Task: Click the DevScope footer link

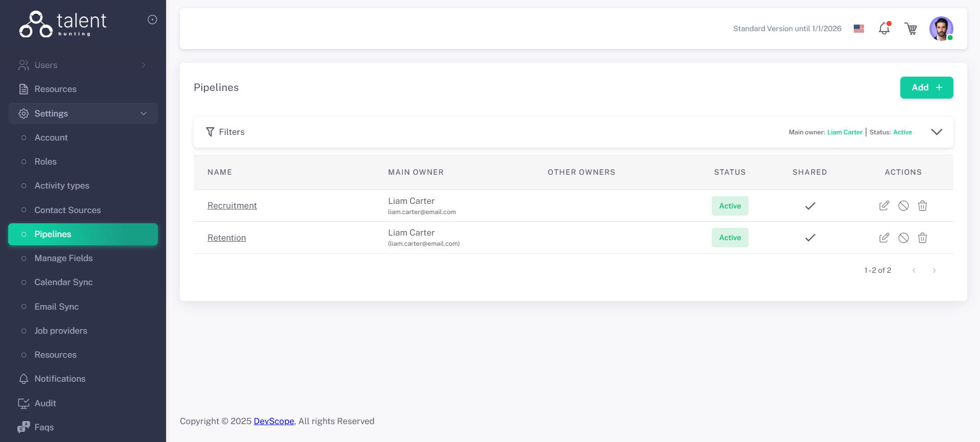Action: 274,421
